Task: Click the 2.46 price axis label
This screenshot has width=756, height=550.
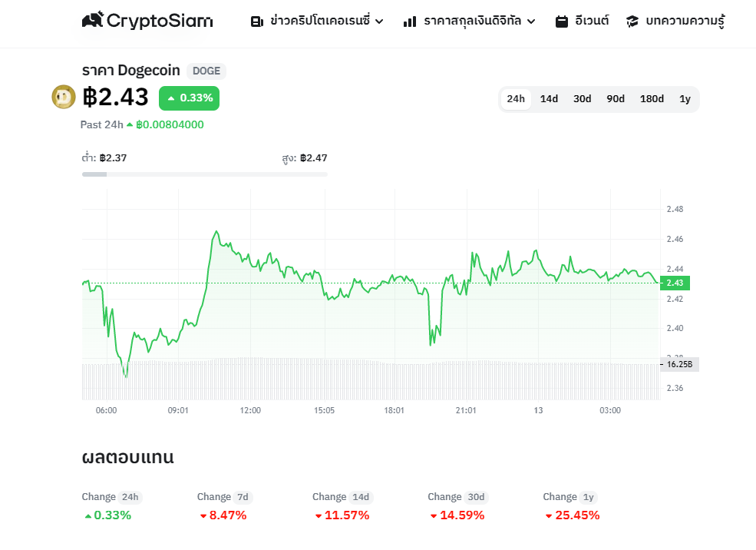Action: [675, 240]
